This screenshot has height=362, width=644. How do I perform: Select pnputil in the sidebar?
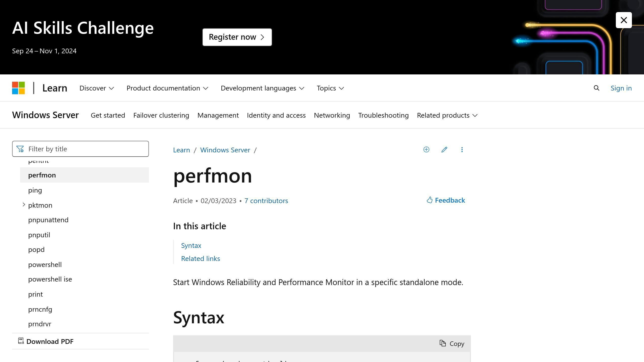click(85, 235)
